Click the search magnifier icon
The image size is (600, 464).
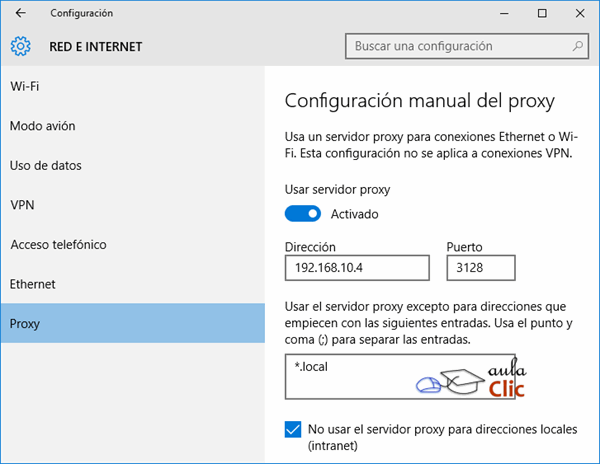(577, 46)
